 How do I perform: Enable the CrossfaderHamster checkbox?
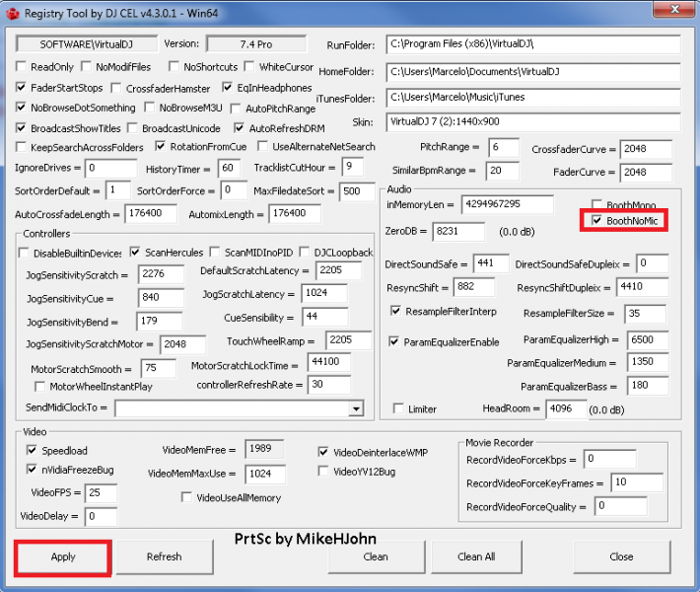click(x=115, y=88)
